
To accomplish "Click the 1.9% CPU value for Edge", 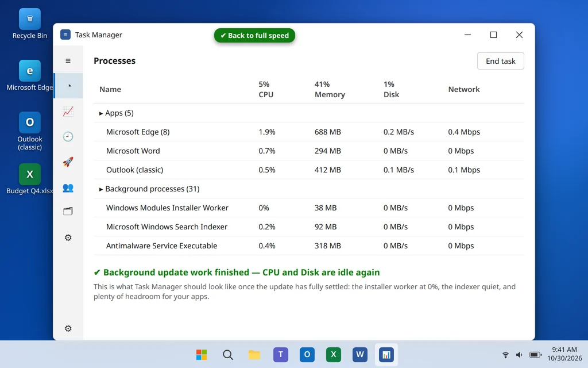I will click(267, 132).
